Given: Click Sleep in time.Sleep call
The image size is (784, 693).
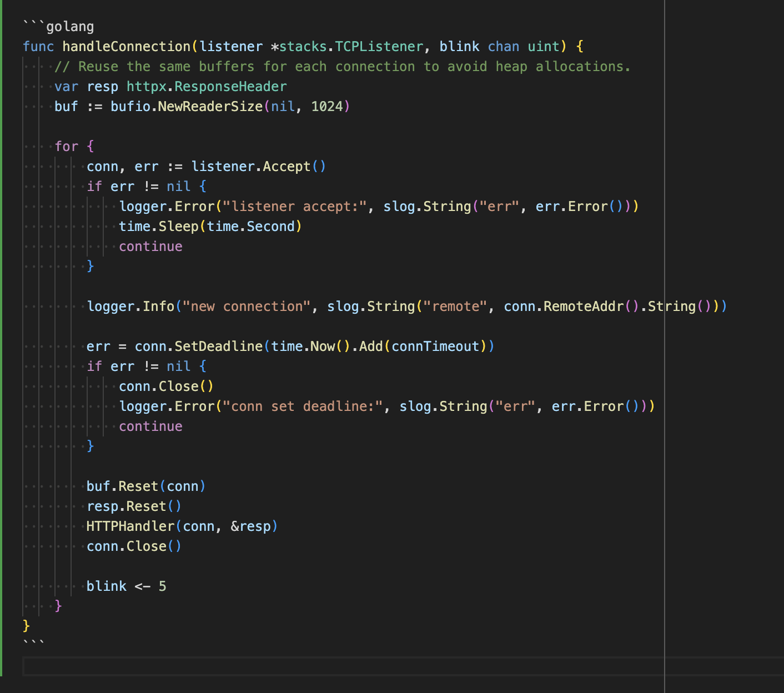Looking at the screenshot, I should [179, 227].
